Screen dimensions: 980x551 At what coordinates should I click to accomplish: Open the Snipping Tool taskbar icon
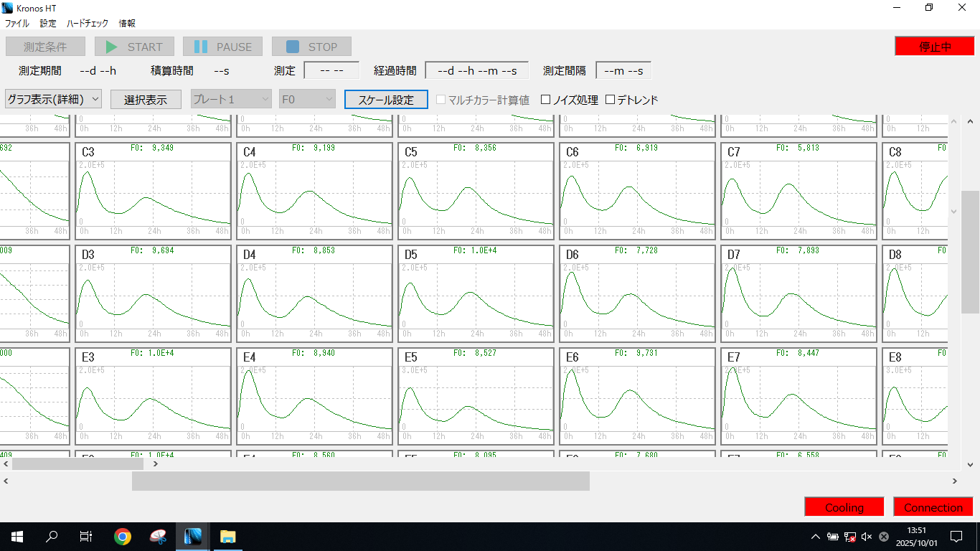point(158,537)
